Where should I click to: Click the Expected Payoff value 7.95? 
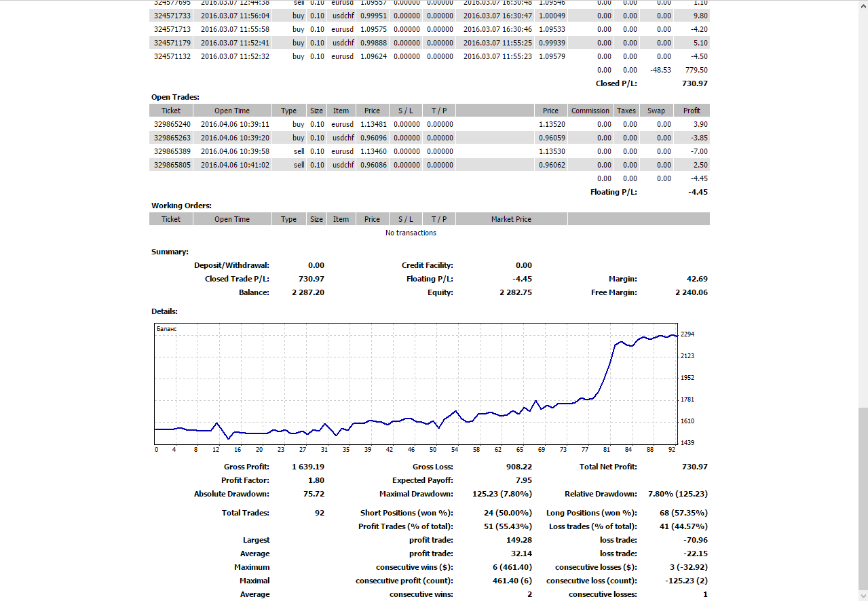524,480
